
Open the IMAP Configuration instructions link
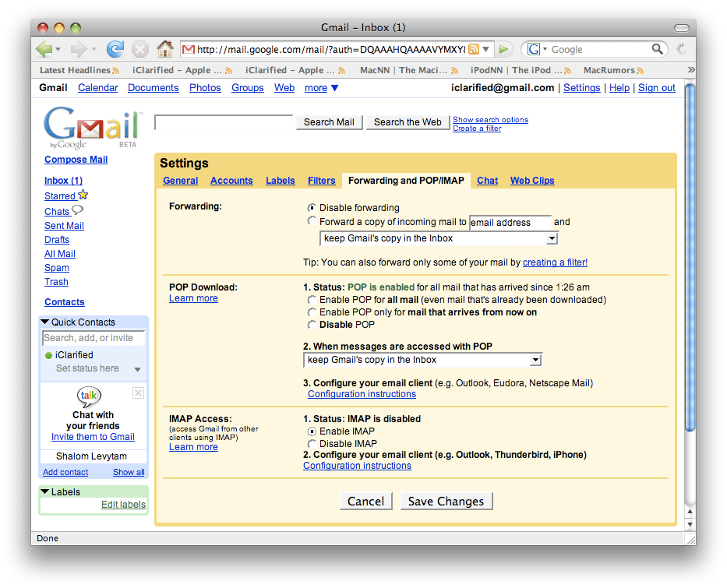pyautogui.click(x=357, y=465)
